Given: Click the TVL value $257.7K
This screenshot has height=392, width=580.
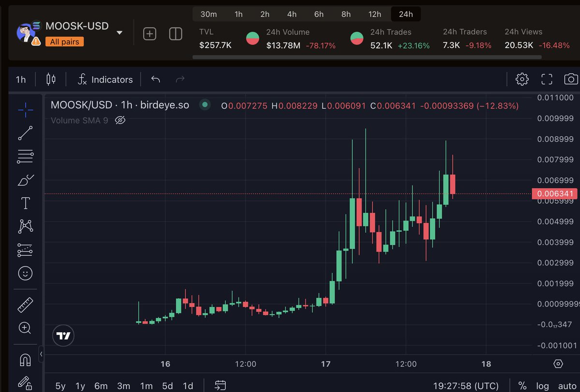Looking at the screenshot, I should (x=215, y=45).
